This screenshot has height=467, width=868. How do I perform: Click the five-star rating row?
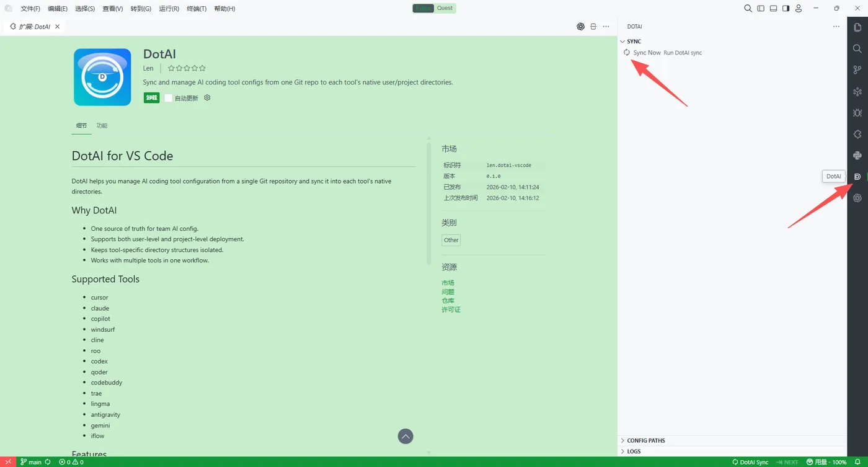pyautogui.click(x=187, y=68)
